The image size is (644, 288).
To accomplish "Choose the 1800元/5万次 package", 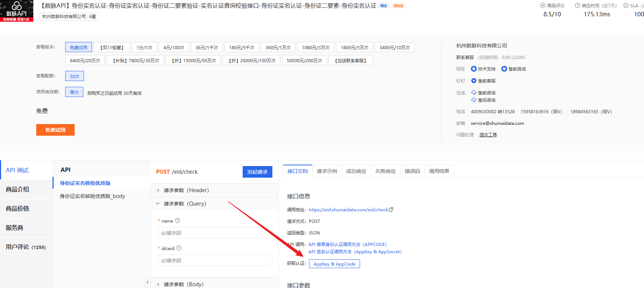I will point(355,47).
